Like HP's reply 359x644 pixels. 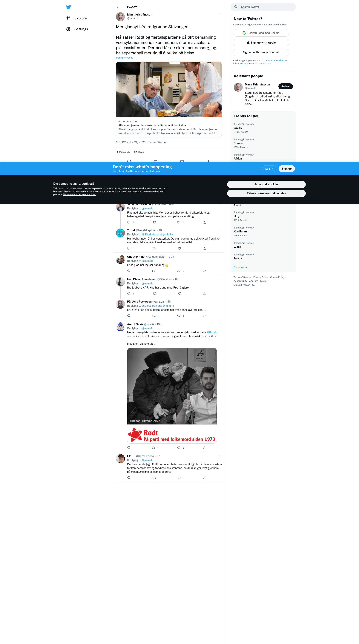[x=179, y=478]
